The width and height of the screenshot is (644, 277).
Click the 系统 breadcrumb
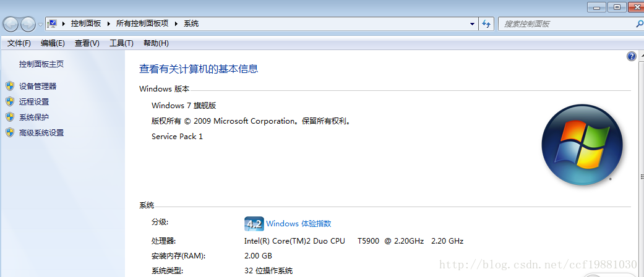[x=191, y=23]
